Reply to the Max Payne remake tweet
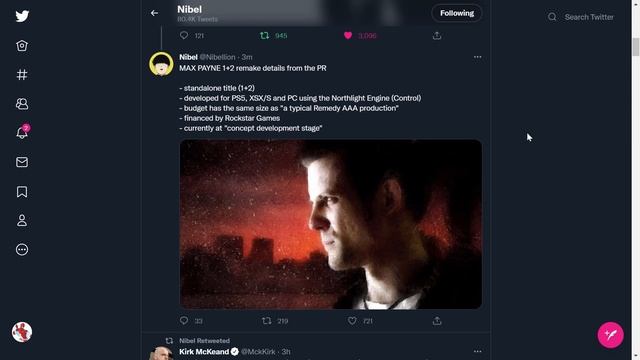 click(184, 321)
